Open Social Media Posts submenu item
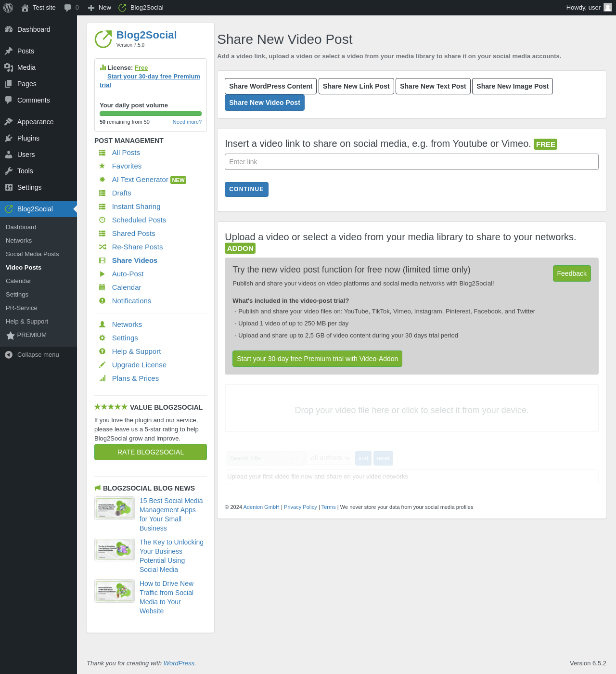Screen dimensions: 616x674 tap(32, 254)
